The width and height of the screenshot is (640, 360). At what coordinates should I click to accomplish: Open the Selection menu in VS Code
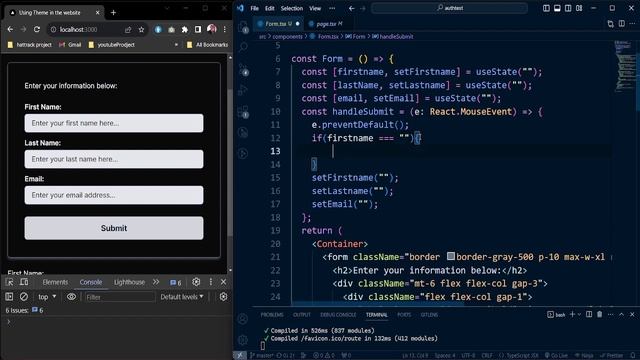pyautogui.click(x=291, y=8)
